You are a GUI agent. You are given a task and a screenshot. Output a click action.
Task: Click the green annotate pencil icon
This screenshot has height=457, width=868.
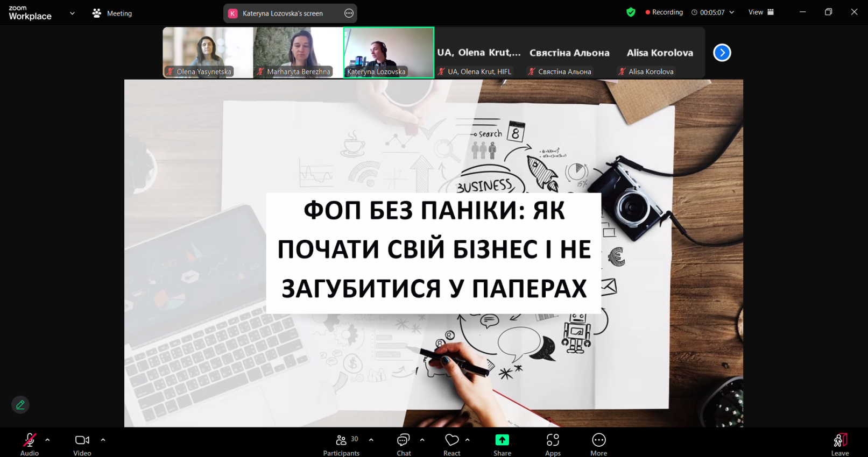pos(20,405)
